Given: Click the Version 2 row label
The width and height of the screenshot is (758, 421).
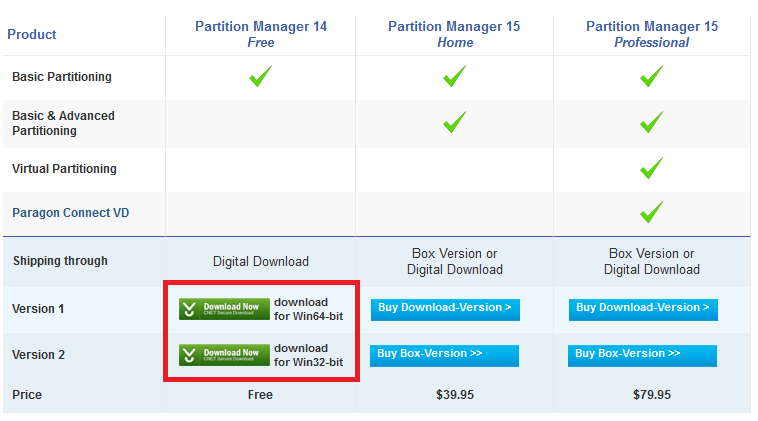Looking at the screenshot, I should point(38,355).
